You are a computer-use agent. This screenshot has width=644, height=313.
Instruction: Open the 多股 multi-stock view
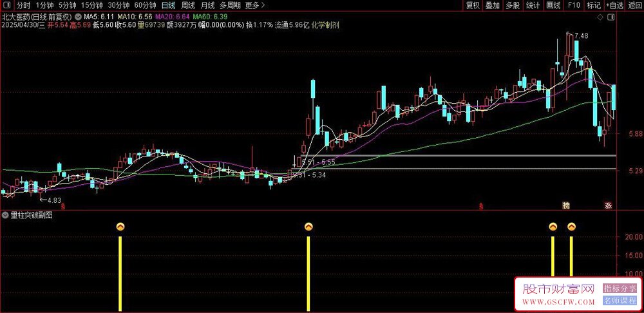click(513, 6)
